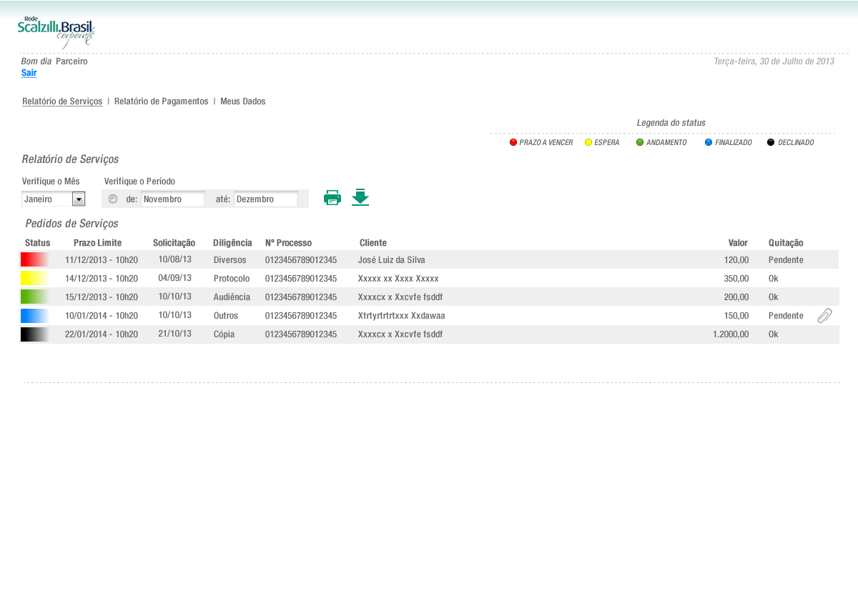Click the 'de' Novembro input field
This screenshot has width=858, height=616.
(172, 199)
